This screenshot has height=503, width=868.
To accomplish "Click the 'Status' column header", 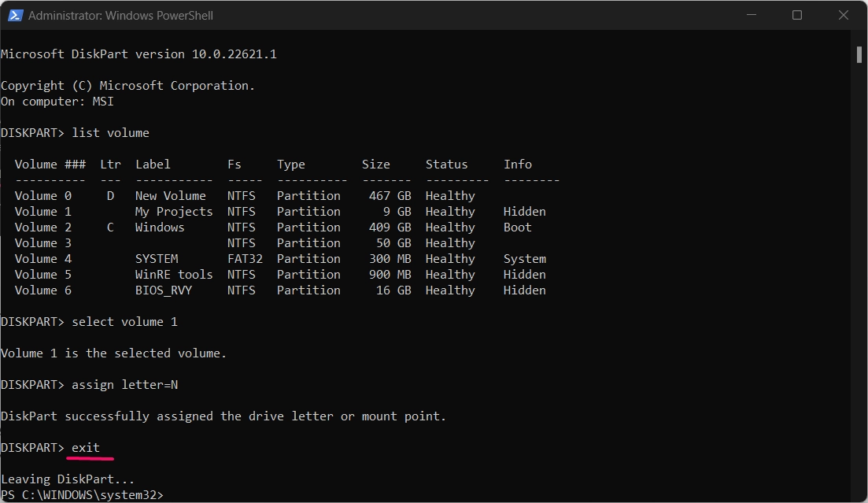I will [x=447, y=165].
